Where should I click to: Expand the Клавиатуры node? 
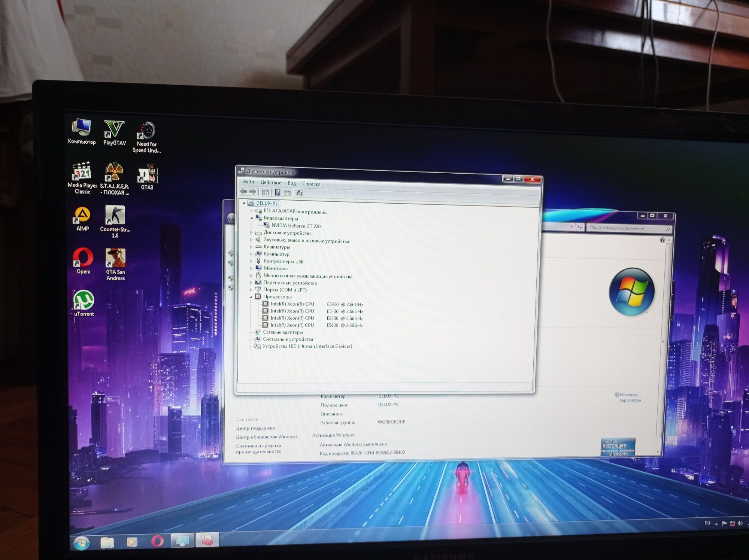pos(251,247)
